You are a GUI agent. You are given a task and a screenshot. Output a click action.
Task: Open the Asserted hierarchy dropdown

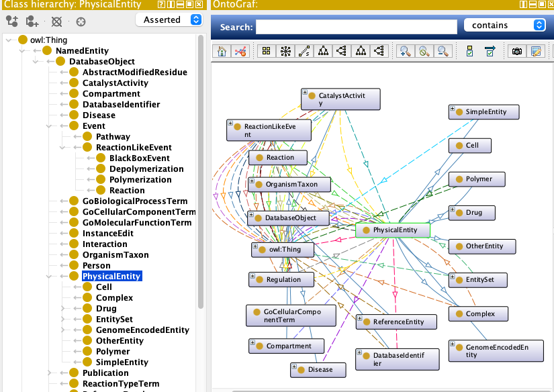point(169,19)
